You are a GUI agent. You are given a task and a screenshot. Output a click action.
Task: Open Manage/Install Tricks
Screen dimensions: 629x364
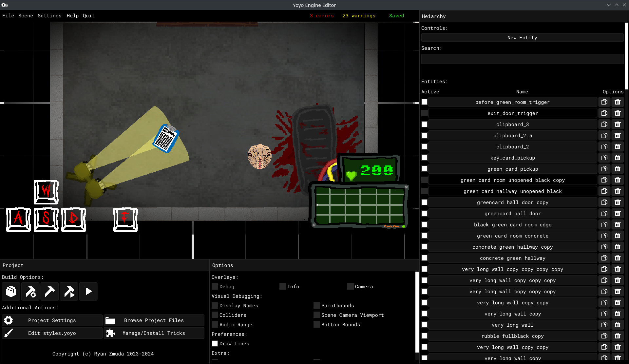[154, 333]
